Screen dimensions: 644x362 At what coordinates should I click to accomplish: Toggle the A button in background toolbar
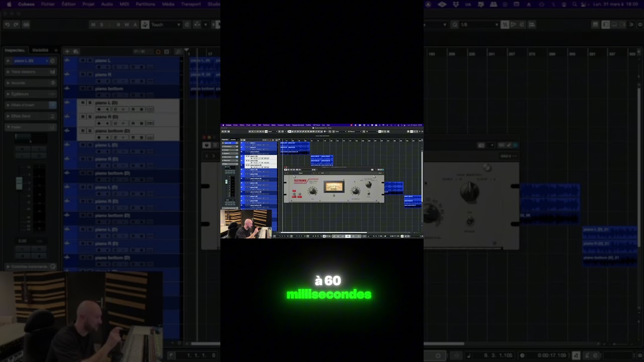tap(135, 25)
